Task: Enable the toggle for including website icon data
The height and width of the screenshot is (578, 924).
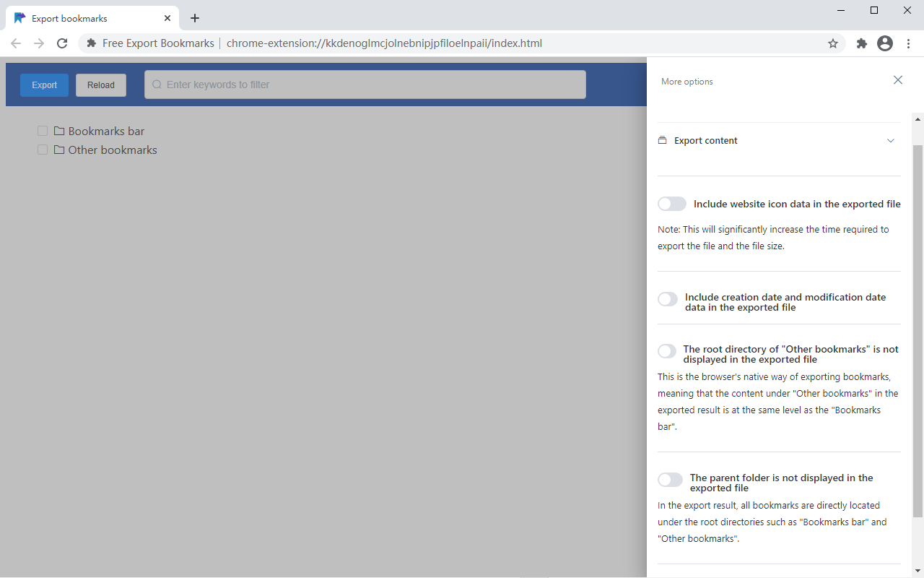Action: 671,203
